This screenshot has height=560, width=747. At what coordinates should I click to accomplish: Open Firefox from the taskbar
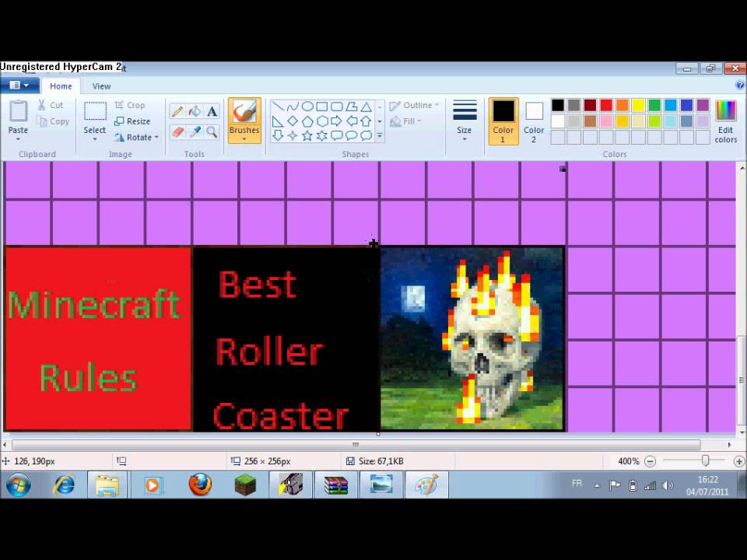tap(200, 485)
